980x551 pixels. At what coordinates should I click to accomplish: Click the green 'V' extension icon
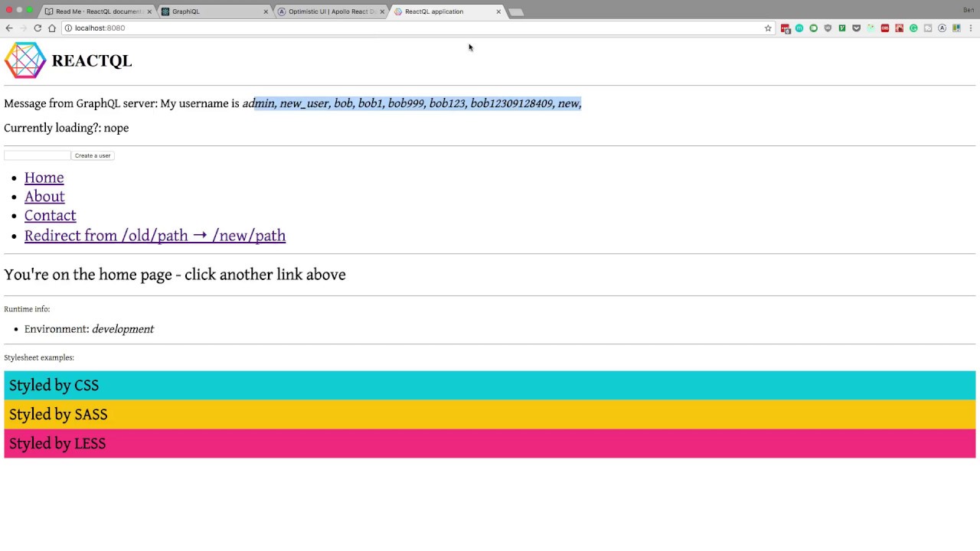tap(842, 28)
